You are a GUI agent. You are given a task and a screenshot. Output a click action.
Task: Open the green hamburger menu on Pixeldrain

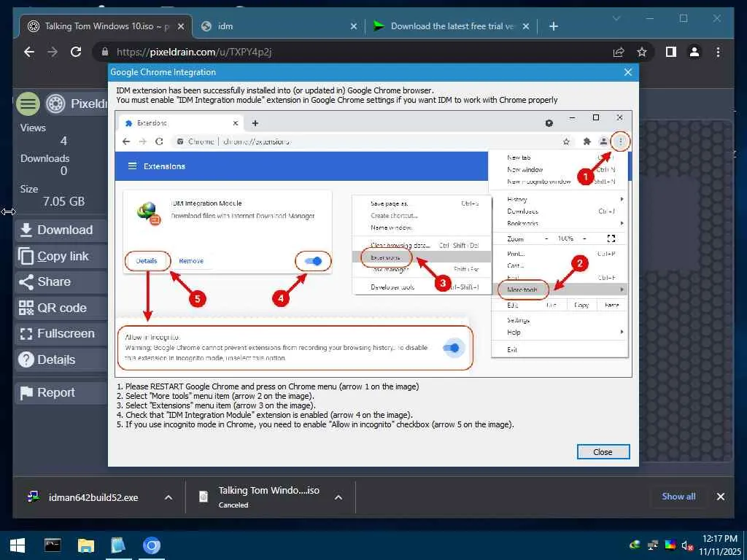pyautogui.click(x=28, y=104)
